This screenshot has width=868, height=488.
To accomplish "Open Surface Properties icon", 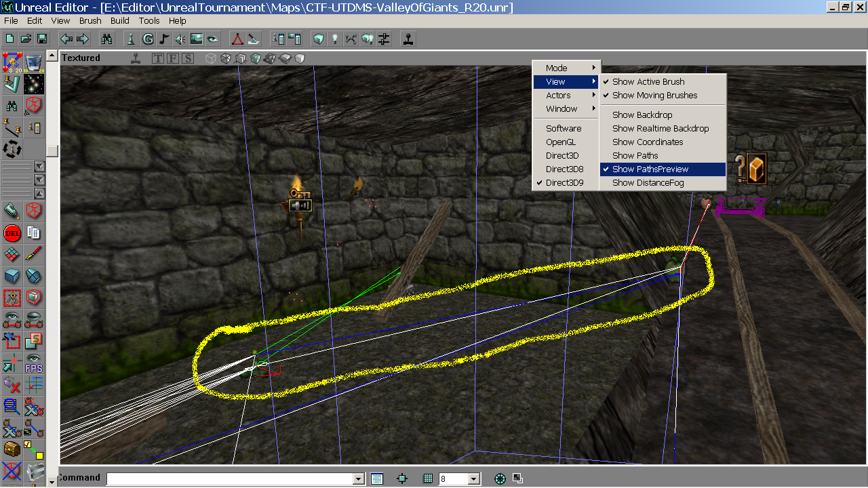I will coord(294,39).
